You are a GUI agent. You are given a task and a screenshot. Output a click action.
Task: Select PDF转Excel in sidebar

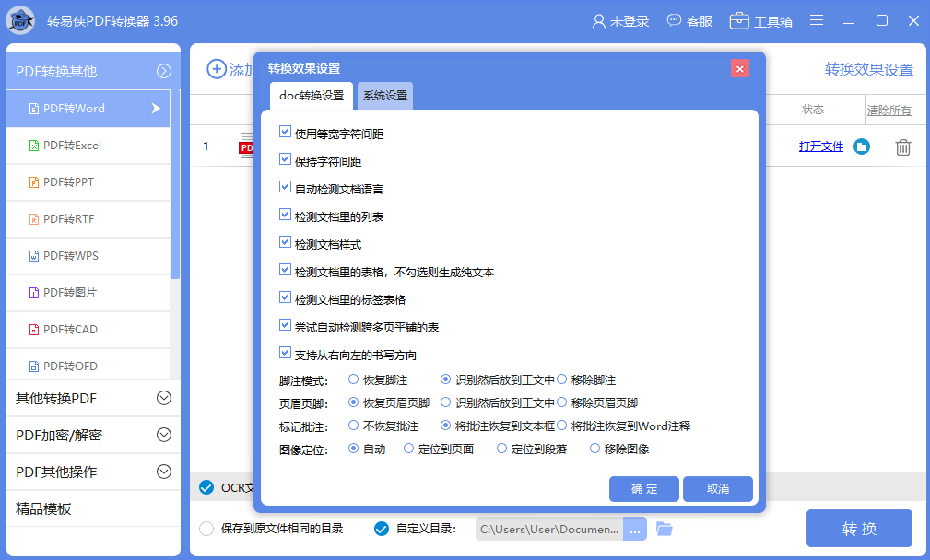[72, 145]
